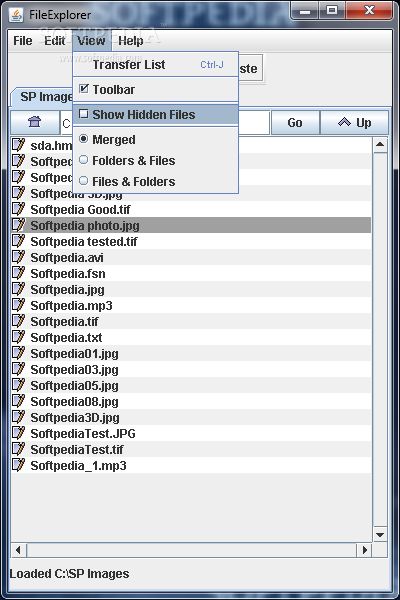The height and width of the screenshot is (600, 400).
Task: Click file icon next to Softpedia_1.mp3
Action: click(x=18, y=465)
